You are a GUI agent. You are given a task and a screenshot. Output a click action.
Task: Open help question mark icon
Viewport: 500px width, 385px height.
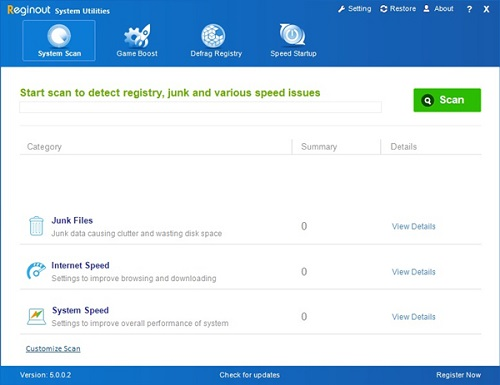tap(469, 9)
